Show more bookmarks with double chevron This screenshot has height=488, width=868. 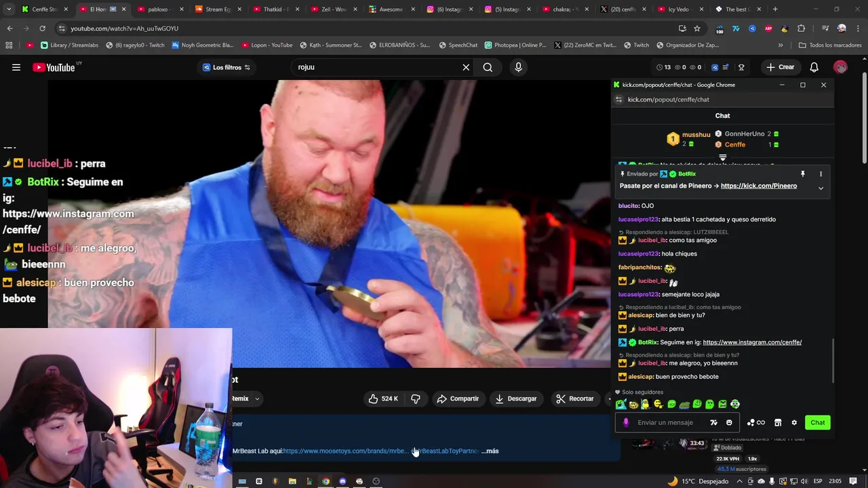click(x=781, y=45)
